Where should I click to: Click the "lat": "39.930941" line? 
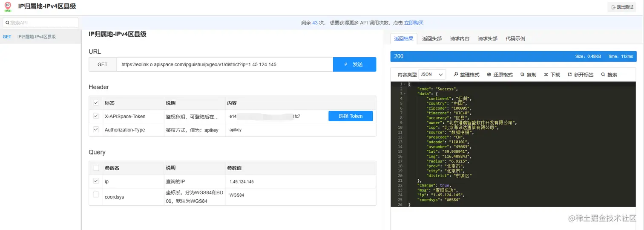(x=448, y=151)
